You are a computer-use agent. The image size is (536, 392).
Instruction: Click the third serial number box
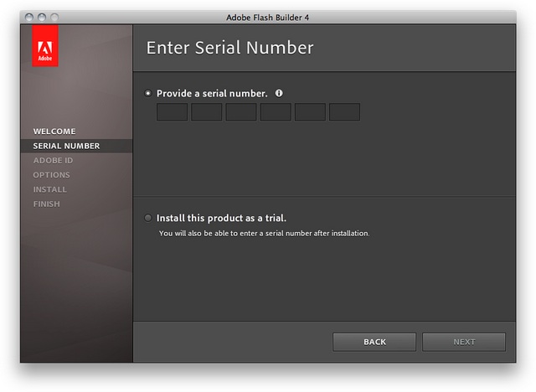[x=241, y=112]
